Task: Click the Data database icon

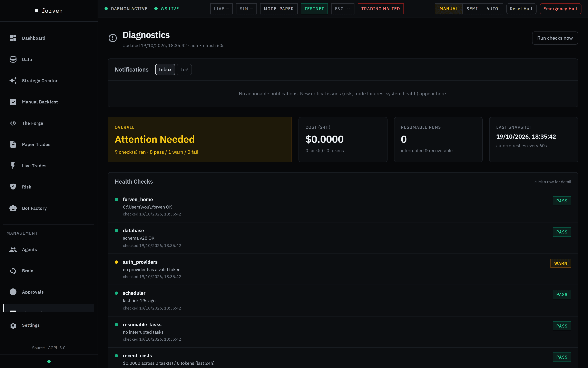Action: [x=13, y=59]
